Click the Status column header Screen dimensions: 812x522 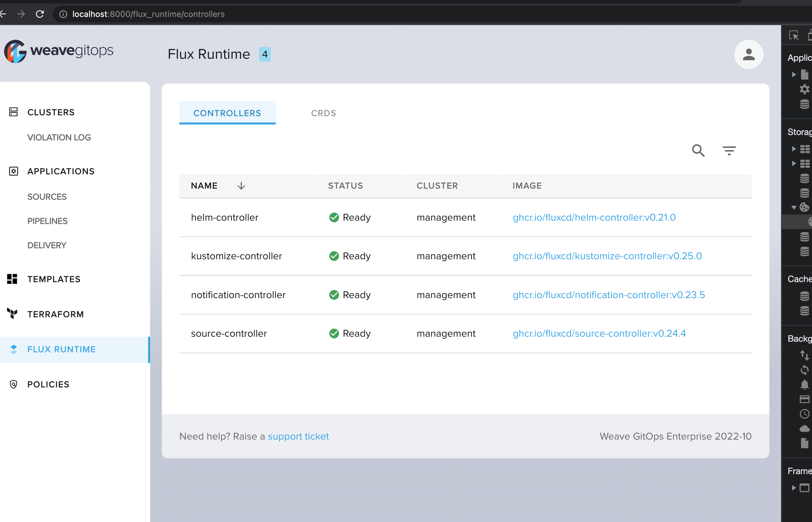[345, 186]
